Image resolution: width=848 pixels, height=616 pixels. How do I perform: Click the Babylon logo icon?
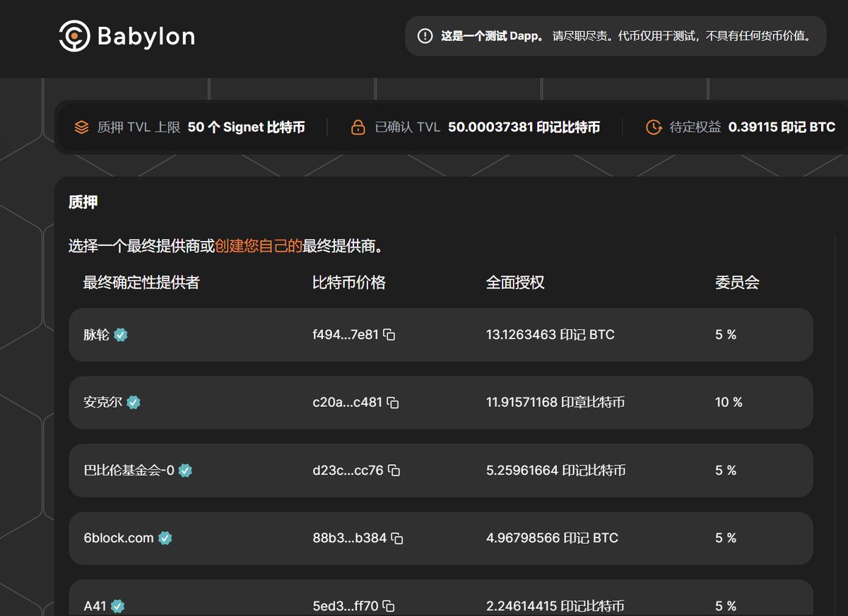click(74, 35)
